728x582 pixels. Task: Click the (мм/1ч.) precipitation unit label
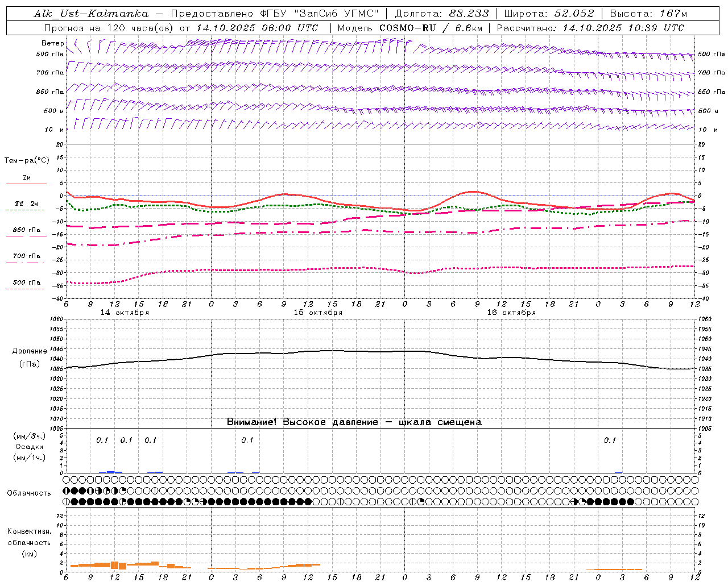click(x=30, y=458)
